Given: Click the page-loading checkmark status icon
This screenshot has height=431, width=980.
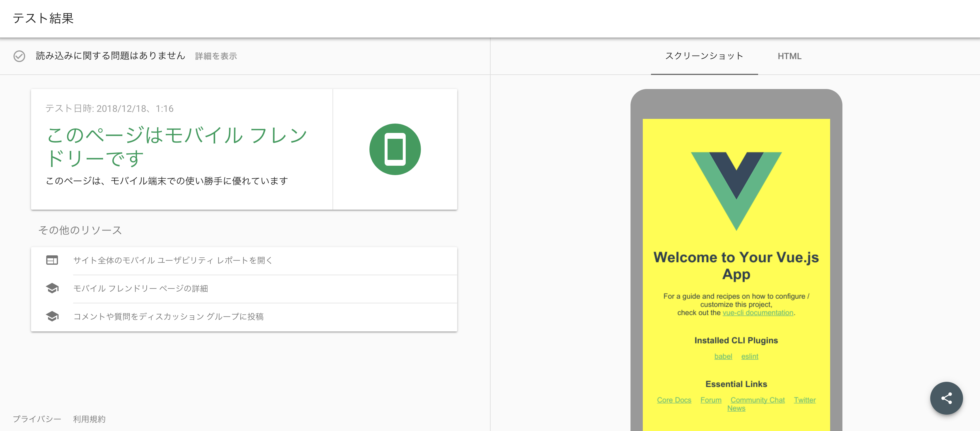Looking at the screenshot, I should pyautogui.click(x=19, y=56).
